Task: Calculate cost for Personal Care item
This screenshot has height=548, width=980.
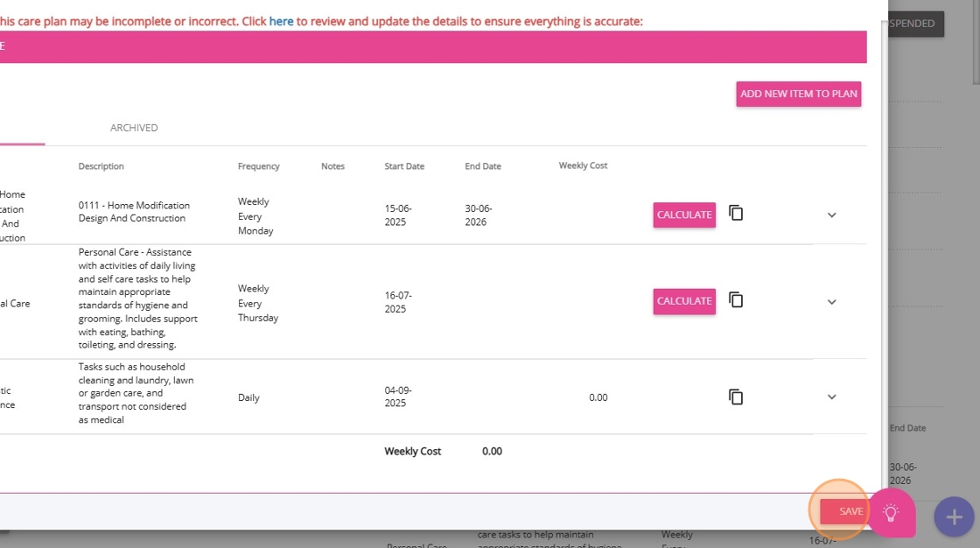Action: pos(684,301)
